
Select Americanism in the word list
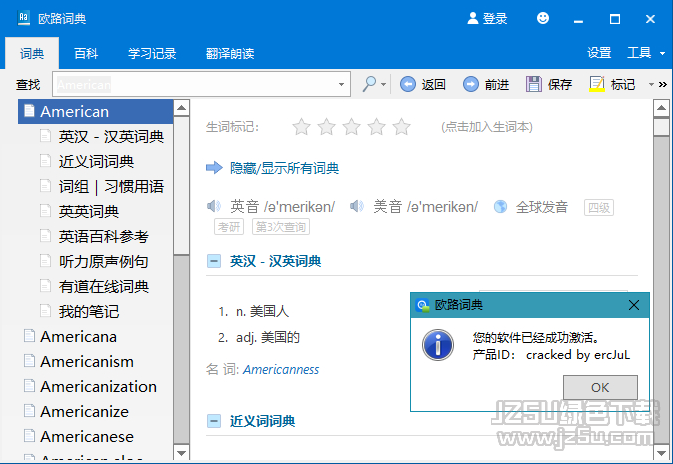[x=87, y=361]
